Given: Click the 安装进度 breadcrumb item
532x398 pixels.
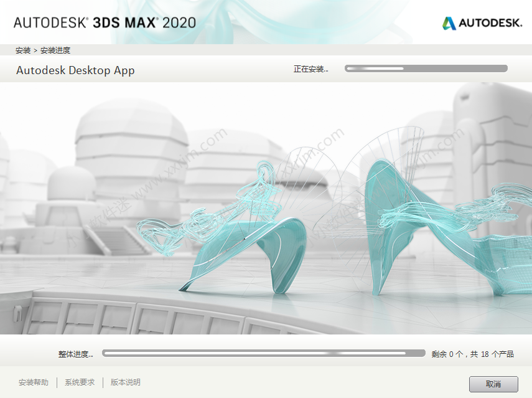Looking at the screenshot, I should coord(55,50).
